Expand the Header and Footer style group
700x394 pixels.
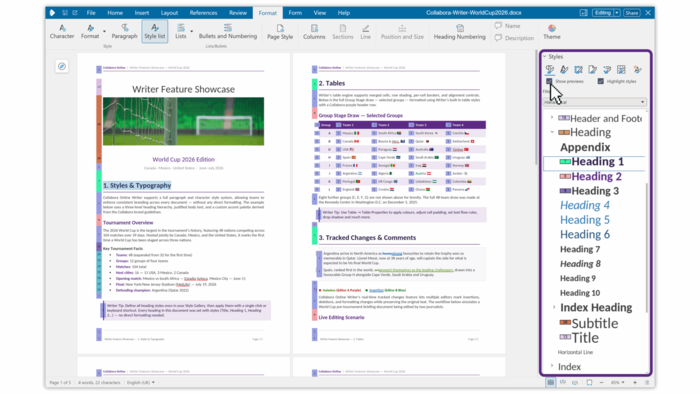click(552, 118)
